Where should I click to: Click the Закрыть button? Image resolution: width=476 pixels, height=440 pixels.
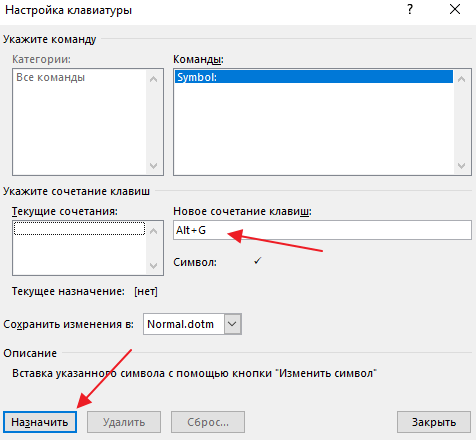point(434,422)
